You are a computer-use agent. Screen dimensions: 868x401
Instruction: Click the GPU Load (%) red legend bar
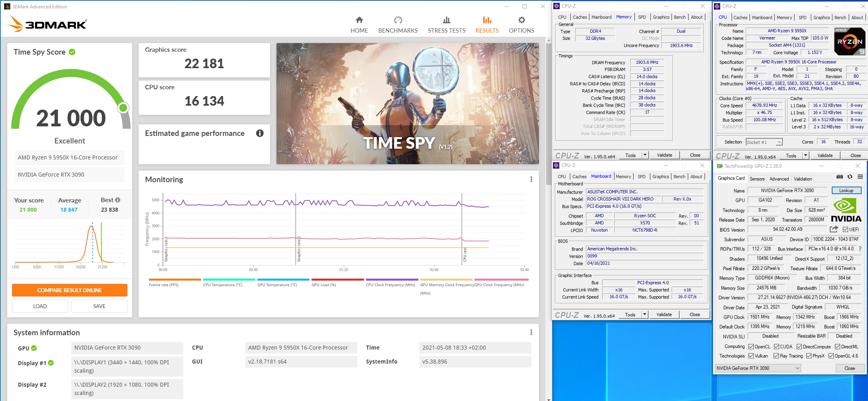(x=338, y=279)
